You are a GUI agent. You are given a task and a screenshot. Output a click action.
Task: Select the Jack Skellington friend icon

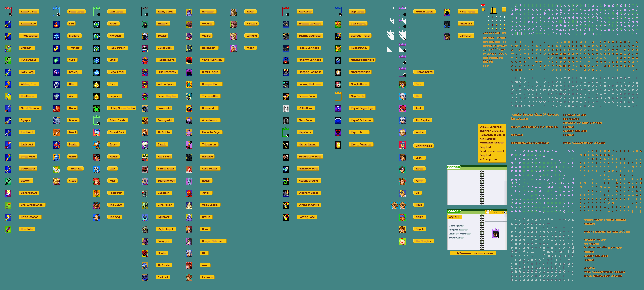tap(97, 169)
